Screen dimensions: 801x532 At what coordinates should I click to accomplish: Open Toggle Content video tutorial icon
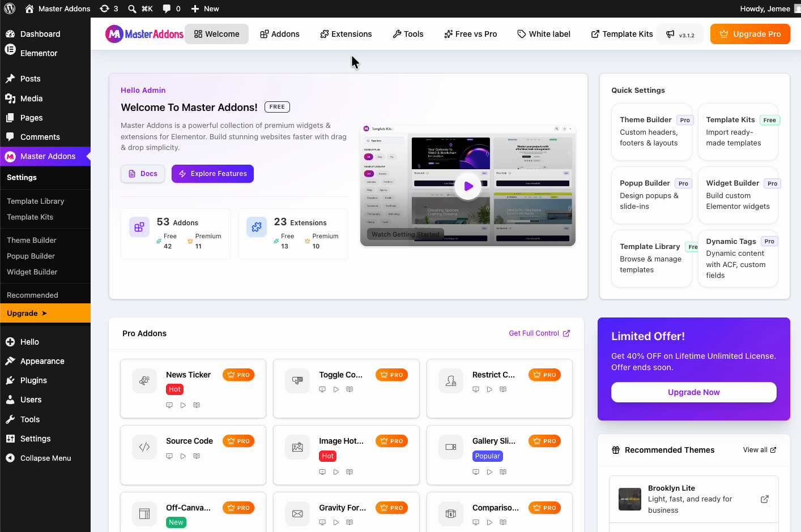(x=336, y=389)
